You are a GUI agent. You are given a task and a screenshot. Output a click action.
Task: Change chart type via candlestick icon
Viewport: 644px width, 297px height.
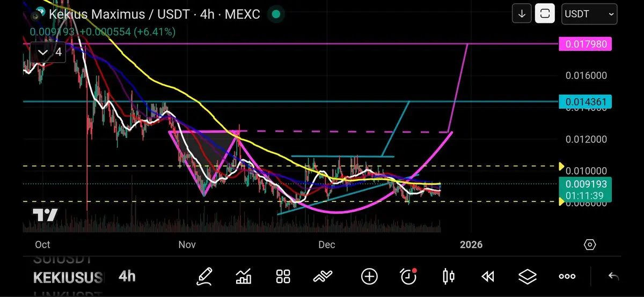point(449,276)
